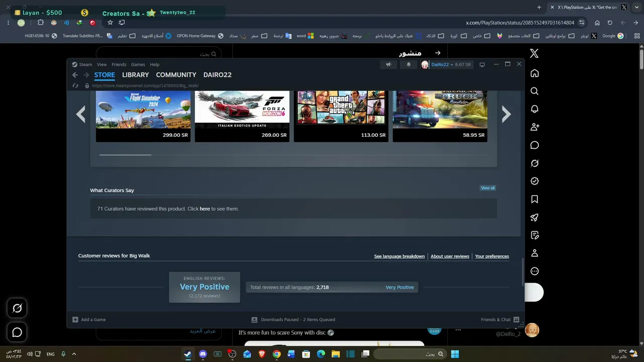The image size is (644, 362).
Task: Click the Steam announcements megaphone icon
Action: 388,64
